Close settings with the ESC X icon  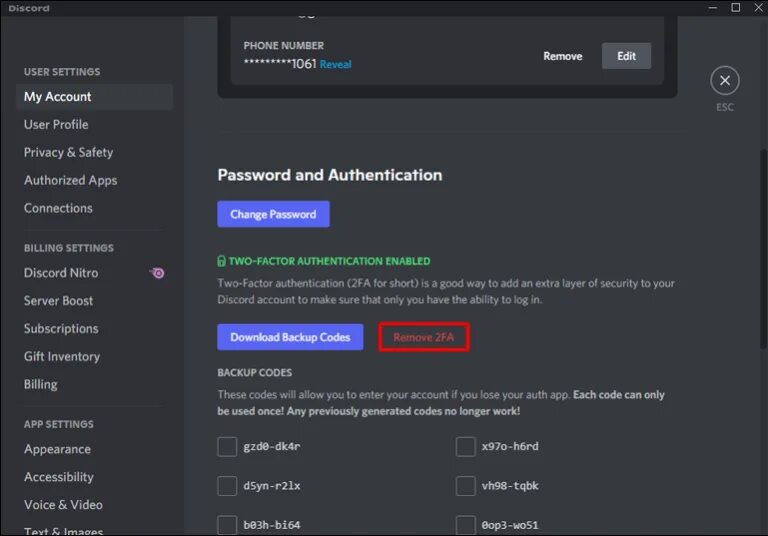724,81
